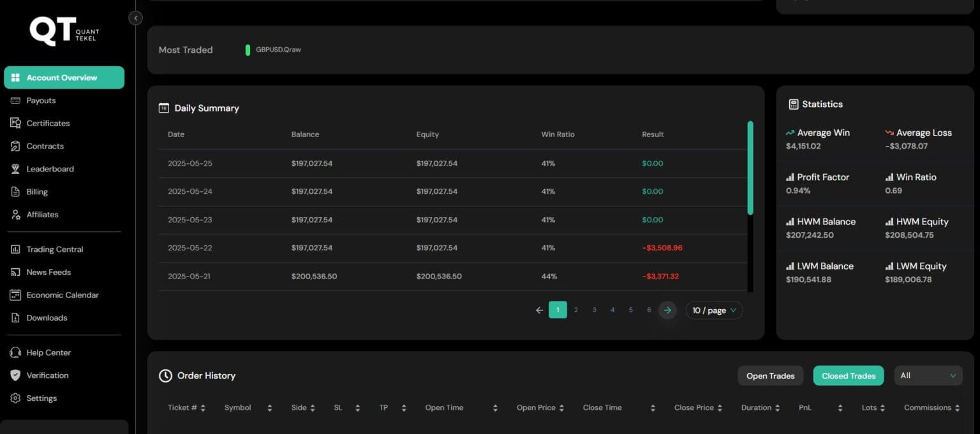Viewport: 980px width, 434px height.
Task: Click the Leaderboard trophy icon
Action: (x=15, y=169)
